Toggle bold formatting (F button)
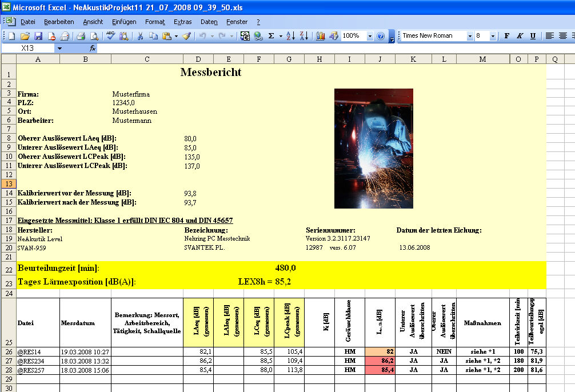575x392 pixels. coord(506,36)
